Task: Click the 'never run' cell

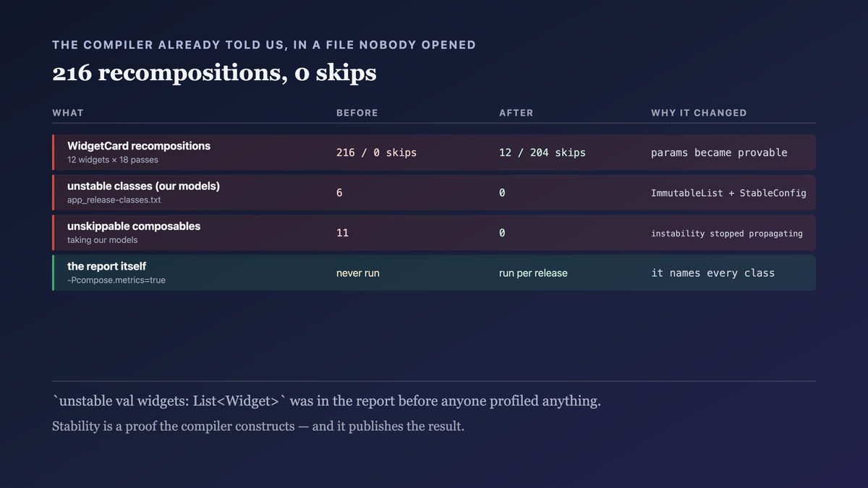Action: coord(358,273)
